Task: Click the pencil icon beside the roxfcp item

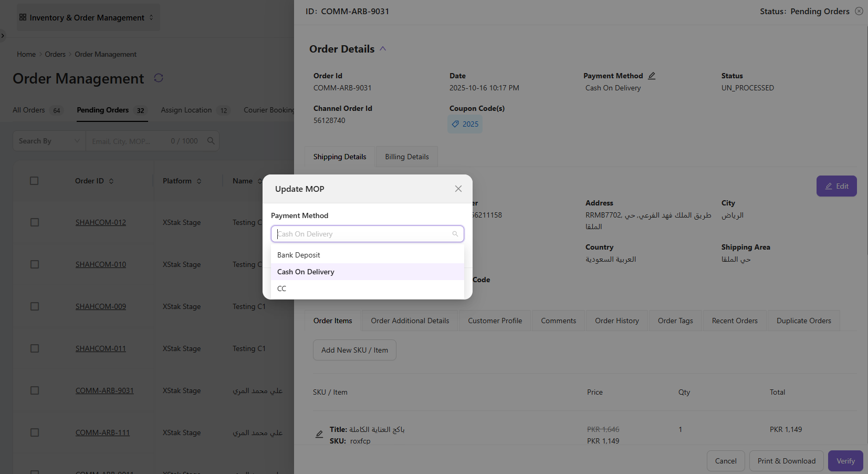Action: 319,434
